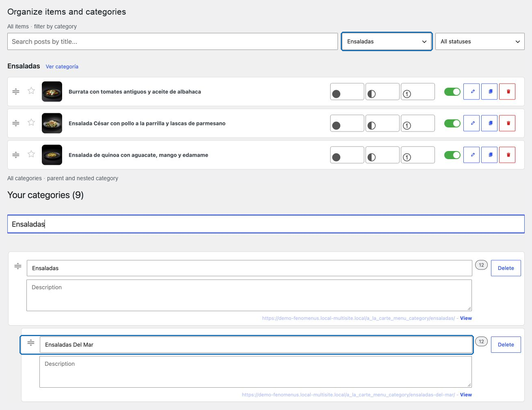The image size is (532, 410).
Task: Toggle Ensalada César visibility switch
Action: (452, 123)
